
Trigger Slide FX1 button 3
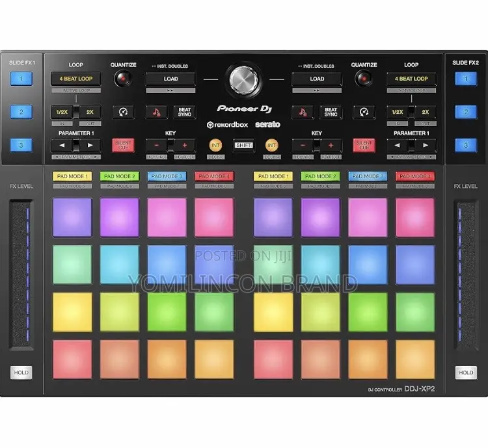[x=21, y=145]
